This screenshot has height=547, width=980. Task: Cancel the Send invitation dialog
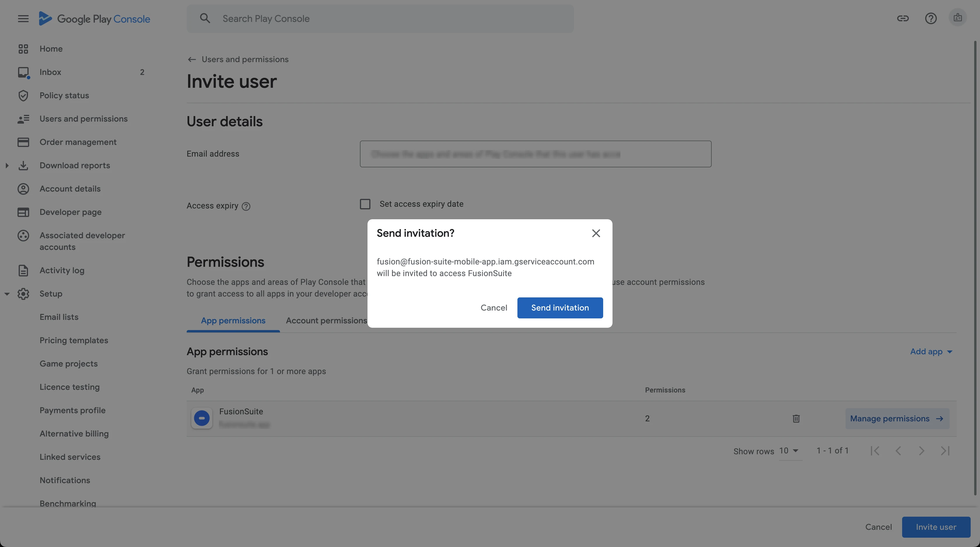click(x=494, y=308)
